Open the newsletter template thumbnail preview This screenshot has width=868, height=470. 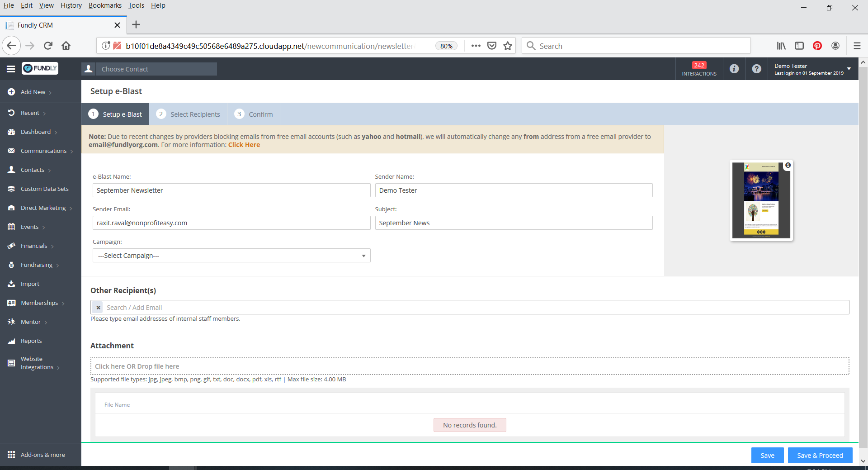tap(761, 200)
